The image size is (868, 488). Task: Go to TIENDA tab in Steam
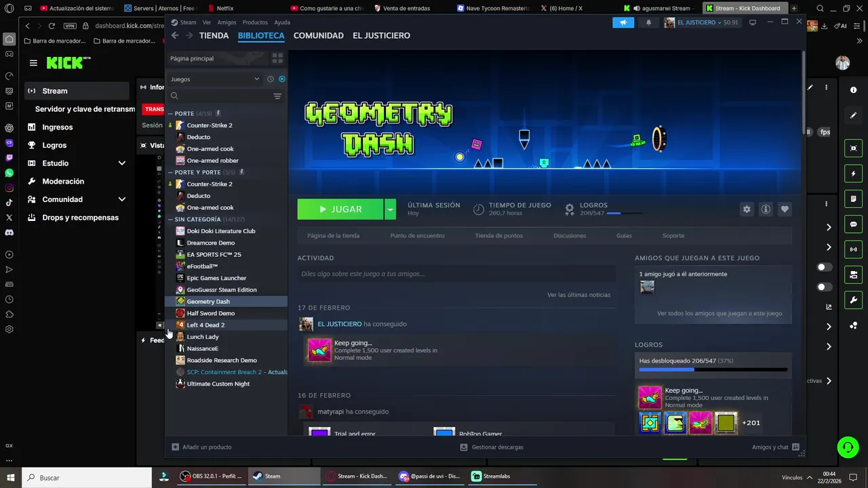coord(214,35)
